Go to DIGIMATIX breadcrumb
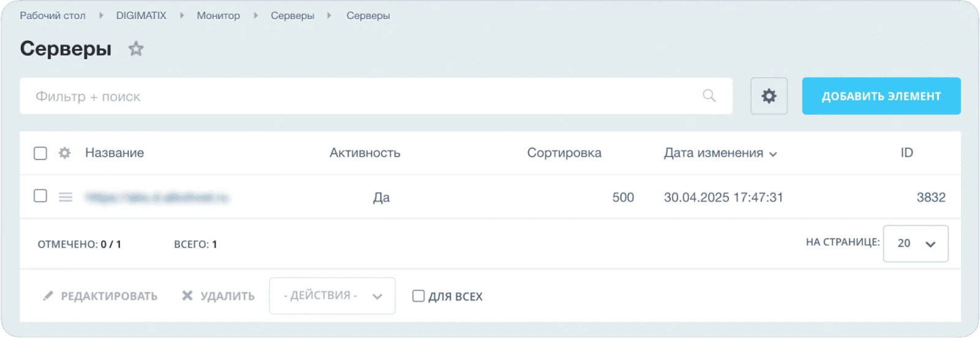The width and height of the screenshot is (980, 356). click(141, 15)
